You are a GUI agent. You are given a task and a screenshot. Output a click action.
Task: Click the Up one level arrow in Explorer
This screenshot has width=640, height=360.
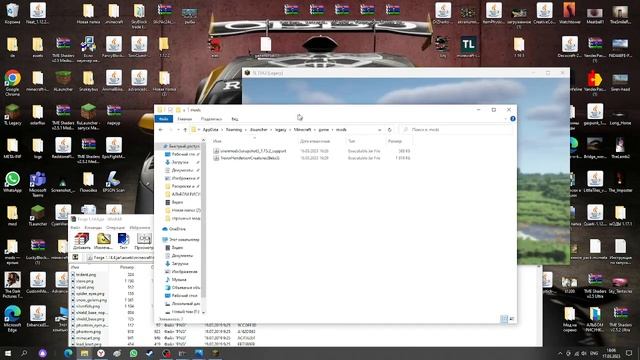185,130
